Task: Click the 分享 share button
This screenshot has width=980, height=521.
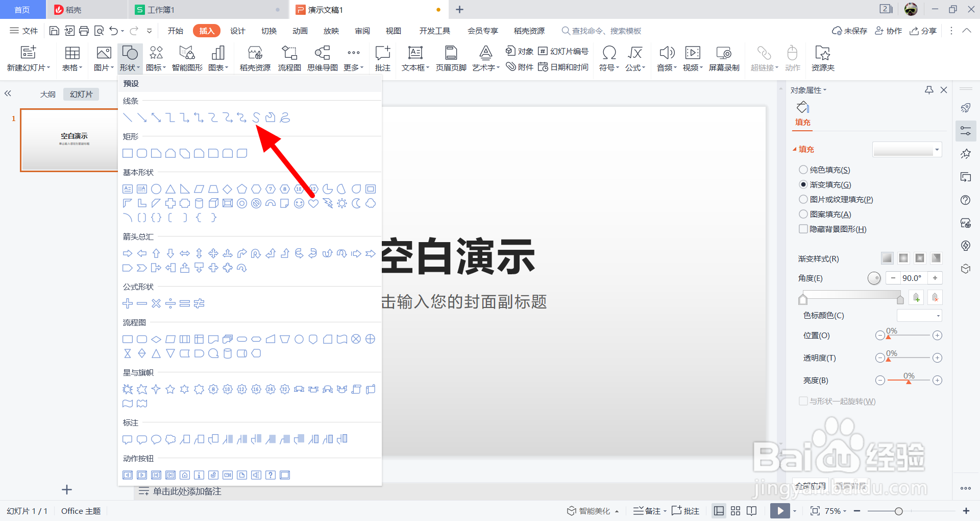Action: click(x=923, y=31)
